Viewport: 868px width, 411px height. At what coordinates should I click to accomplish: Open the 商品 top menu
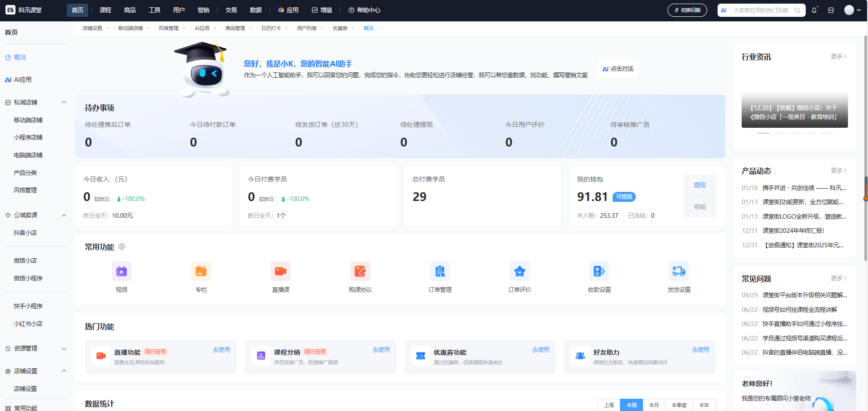(130, 10)
